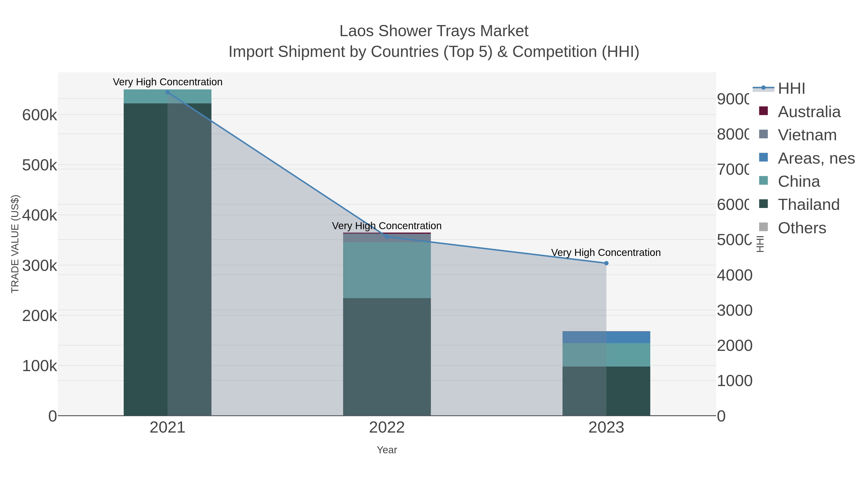
Task: Select the 2021 HHI data point
Action: [x=168, y=92]
